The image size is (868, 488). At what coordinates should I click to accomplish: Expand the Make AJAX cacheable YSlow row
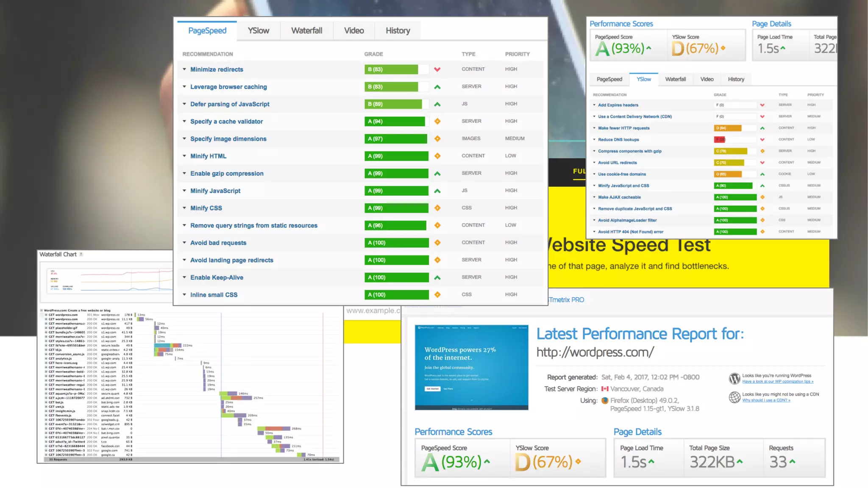[594, 197]
